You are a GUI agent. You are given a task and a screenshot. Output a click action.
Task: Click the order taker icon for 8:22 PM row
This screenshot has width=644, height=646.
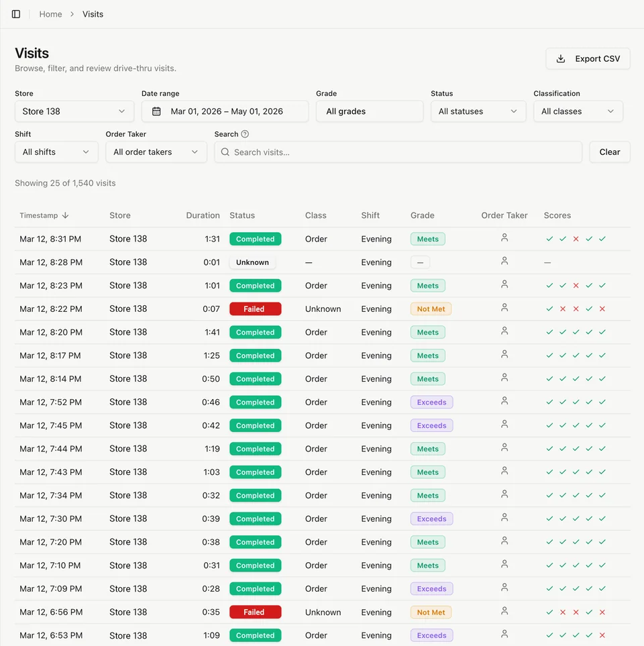504,307
